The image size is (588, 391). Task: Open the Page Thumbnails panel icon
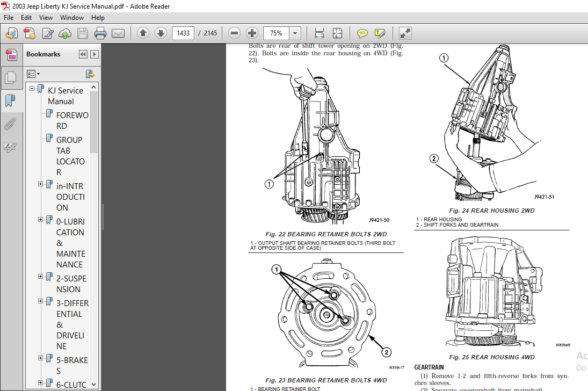click(11, 78)
